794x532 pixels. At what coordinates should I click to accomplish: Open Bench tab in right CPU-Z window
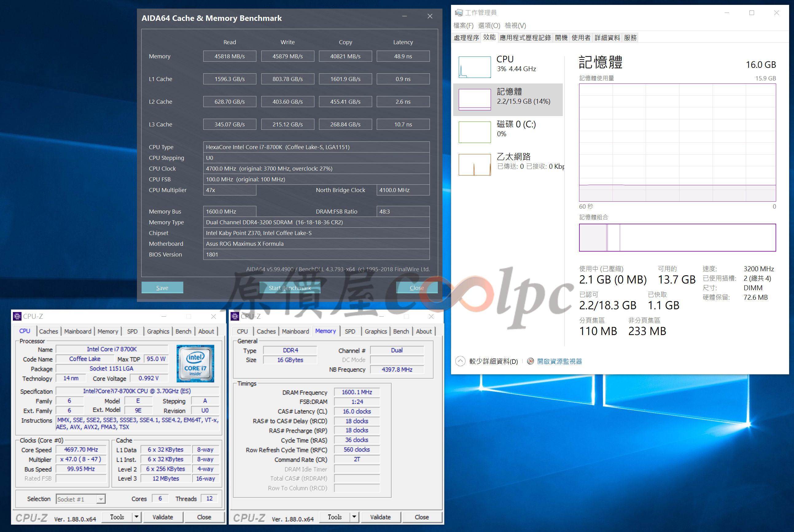(x=401, y=331)
